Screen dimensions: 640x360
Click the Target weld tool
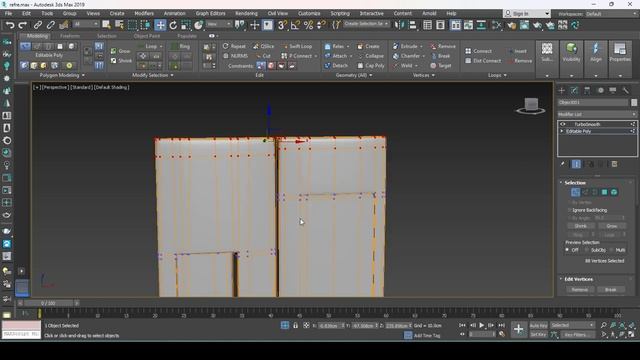point(441,65)
